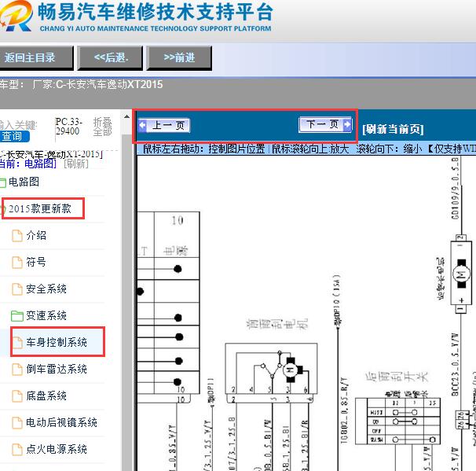Click the [刷新] link in sidebar

pos(76,164)
